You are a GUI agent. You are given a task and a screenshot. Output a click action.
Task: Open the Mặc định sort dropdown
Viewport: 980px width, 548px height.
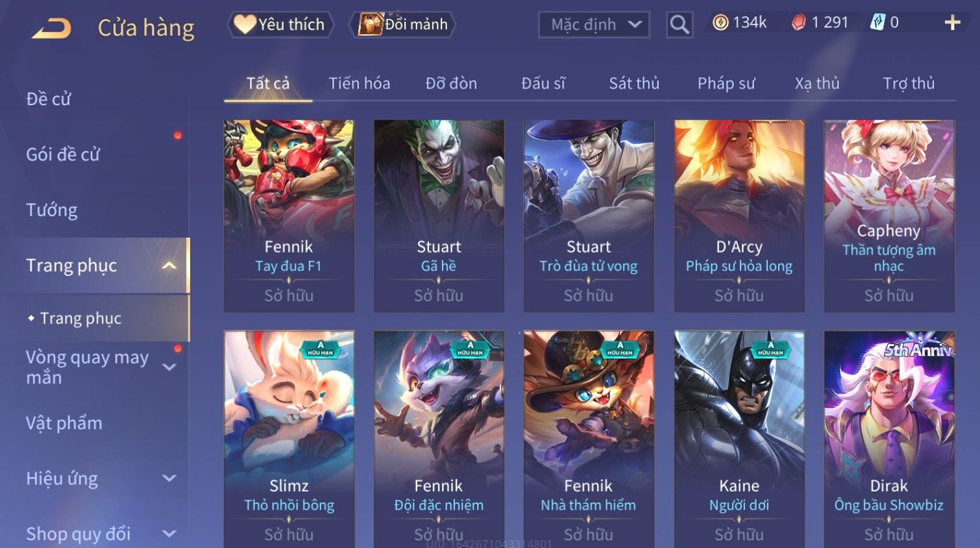click(x=594, y=25)
